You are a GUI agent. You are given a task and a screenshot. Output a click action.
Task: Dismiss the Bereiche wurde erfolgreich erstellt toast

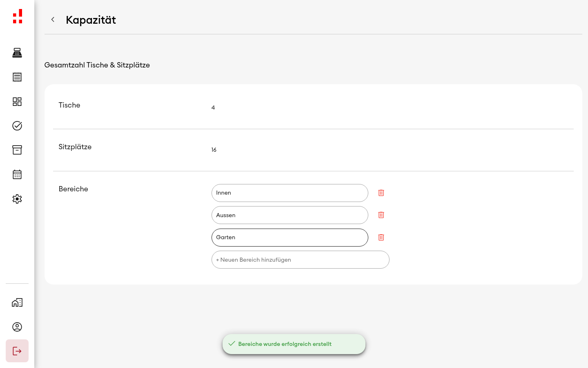[294, 344]
